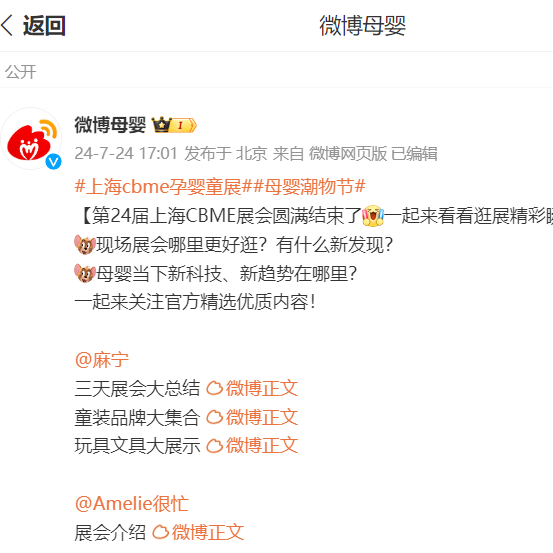Click the Weibo icon beside 展会介绍 link
Viewport: 553px width, 553px height.
click(160, 532)
